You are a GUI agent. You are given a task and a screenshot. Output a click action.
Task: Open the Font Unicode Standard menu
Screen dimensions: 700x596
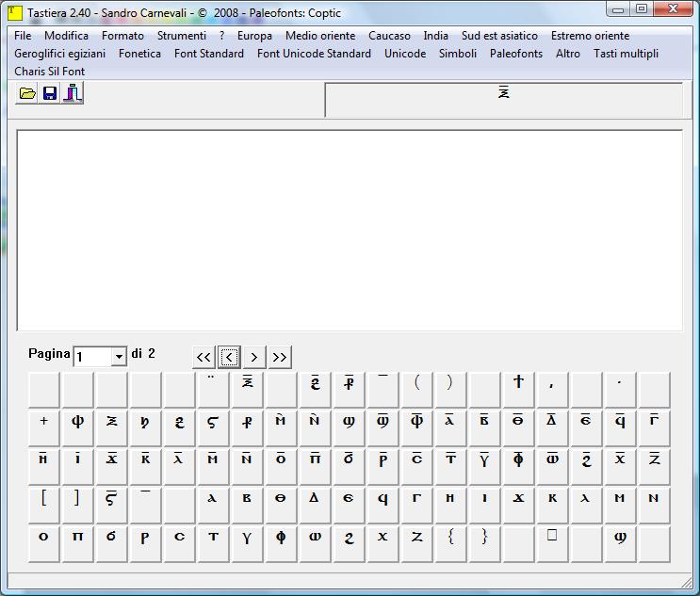coord(314,54)
